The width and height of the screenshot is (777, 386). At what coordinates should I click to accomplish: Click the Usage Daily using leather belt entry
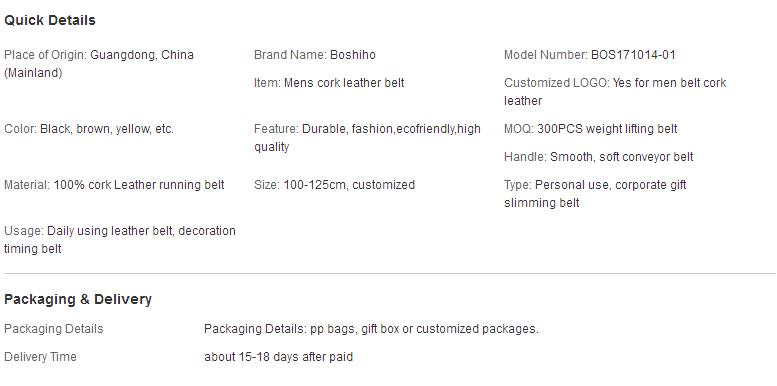(x=120, y=240)
